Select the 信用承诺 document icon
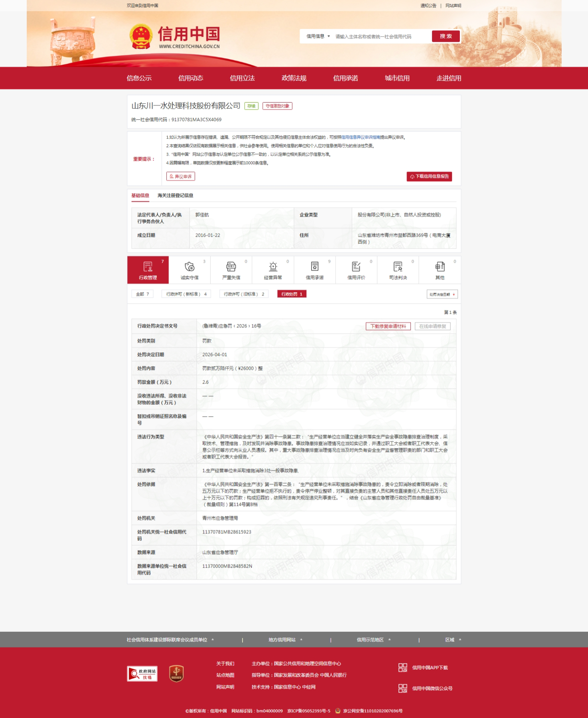The height and width of the screenshot is (718, 588). (x=314, y=267)
